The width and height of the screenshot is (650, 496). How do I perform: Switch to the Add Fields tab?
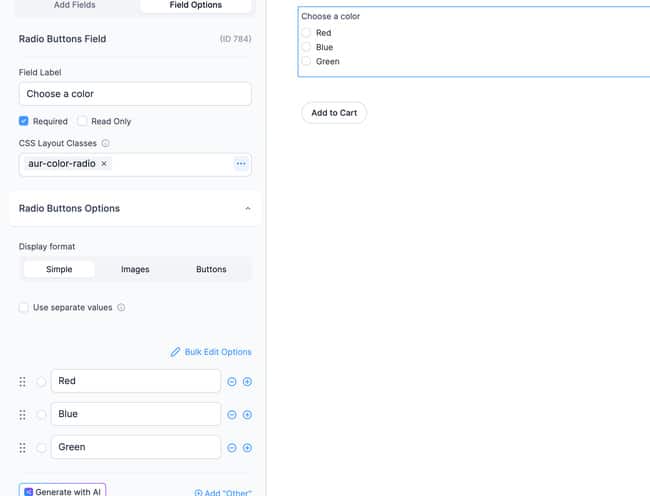pyautogui.click(x=75, y=5)
